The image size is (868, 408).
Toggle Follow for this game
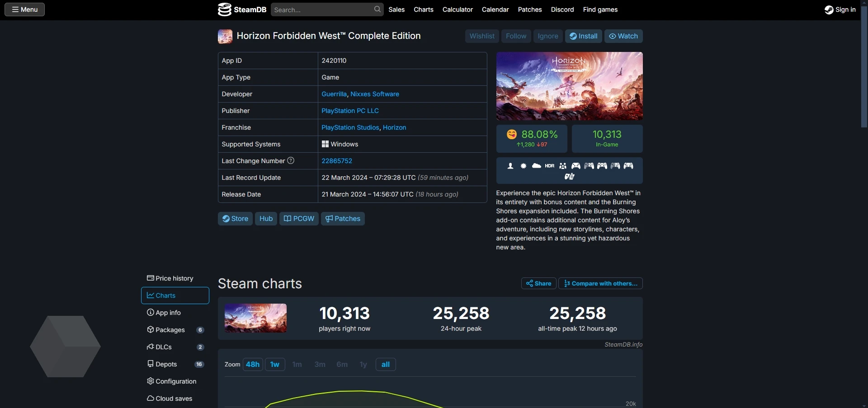click(516, 36)
